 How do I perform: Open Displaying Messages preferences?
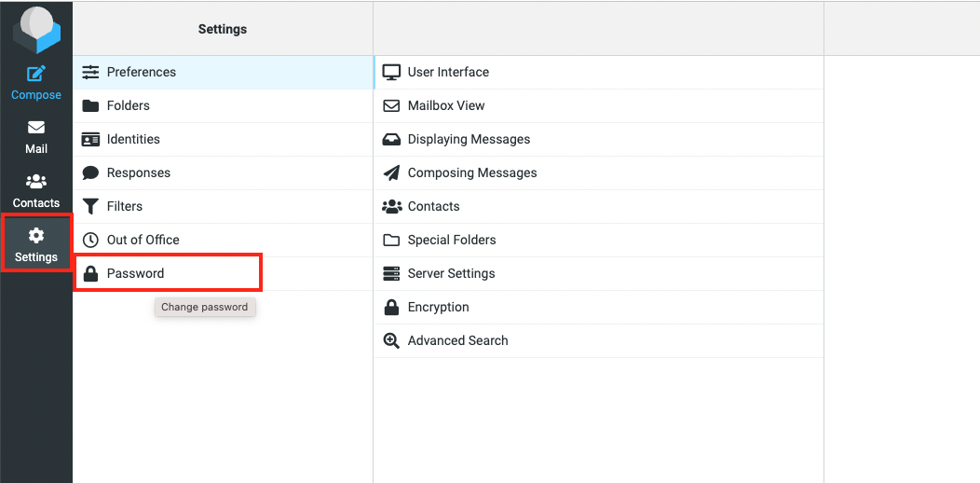click(x=469, y=139)
